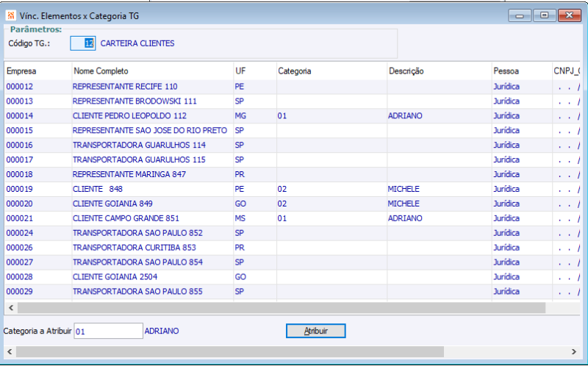This screenshot has width=588, height=366.
Task: Focus the Código TG input field
Action: (83, 43)
